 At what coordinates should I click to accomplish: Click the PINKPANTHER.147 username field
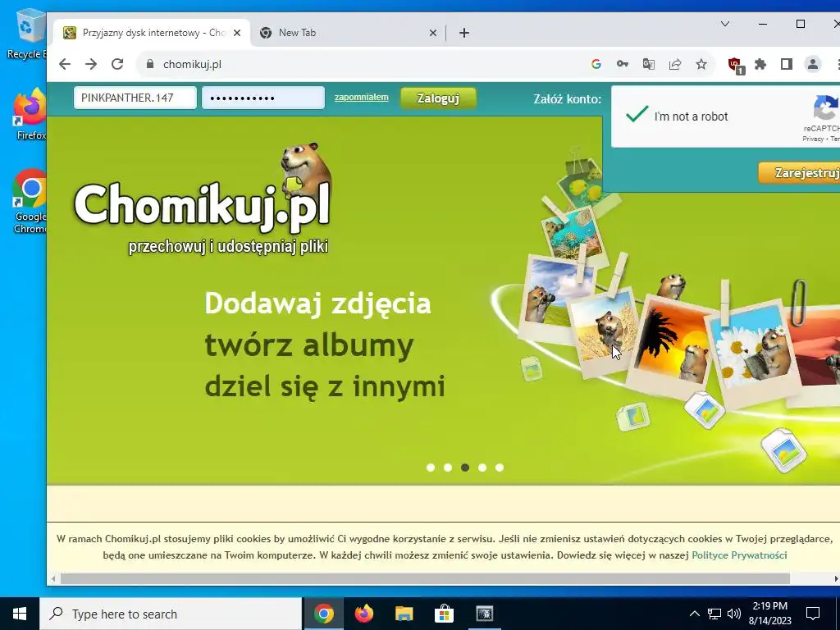click(135, 98)
